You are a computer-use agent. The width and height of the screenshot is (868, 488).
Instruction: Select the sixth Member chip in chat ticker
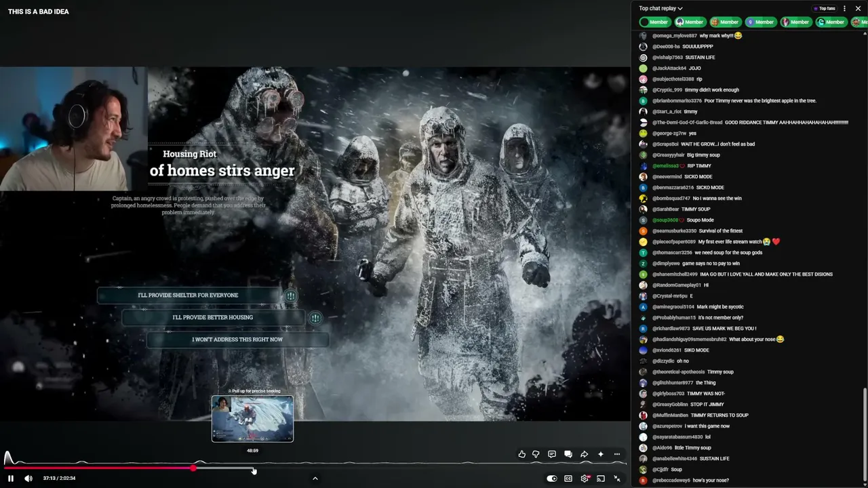click(831, 22)
